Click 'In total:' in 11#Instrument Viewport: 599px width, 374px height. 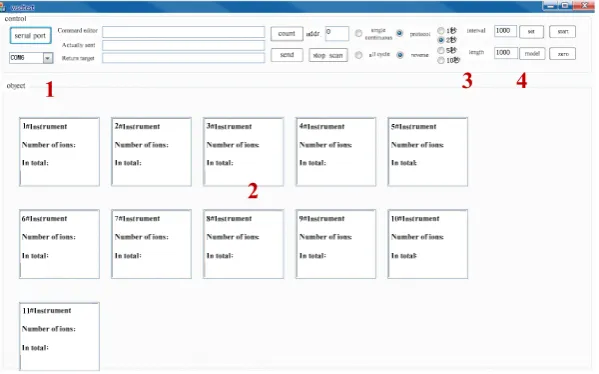coord(35,348)
